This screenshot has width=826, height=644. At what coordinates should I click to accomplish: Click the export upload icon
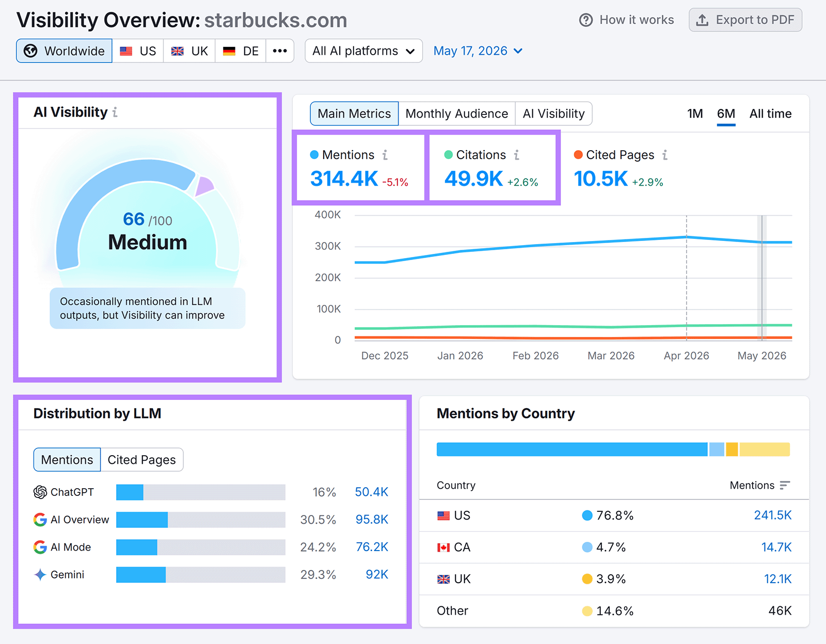[x=702, y=20]
